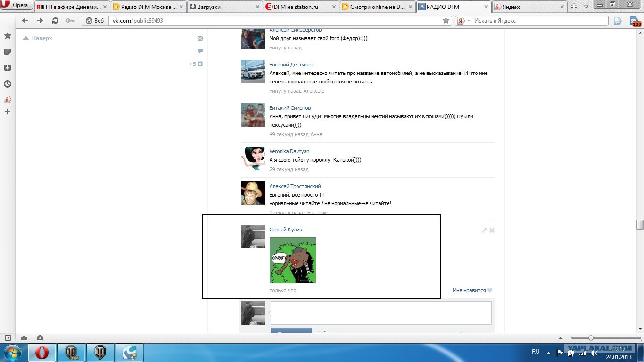Click the comment text input box
This screenshot has height=362, width=644.
click(381, 313)
